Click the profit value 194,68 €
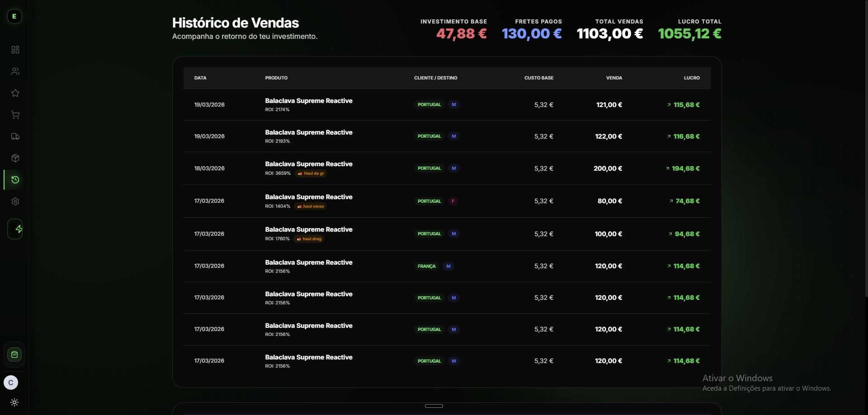 686,168
